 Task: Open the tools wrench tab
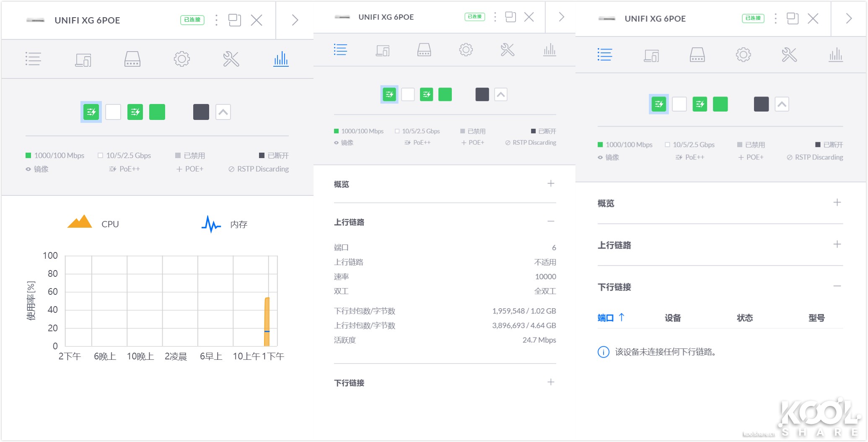coord(232,59)
